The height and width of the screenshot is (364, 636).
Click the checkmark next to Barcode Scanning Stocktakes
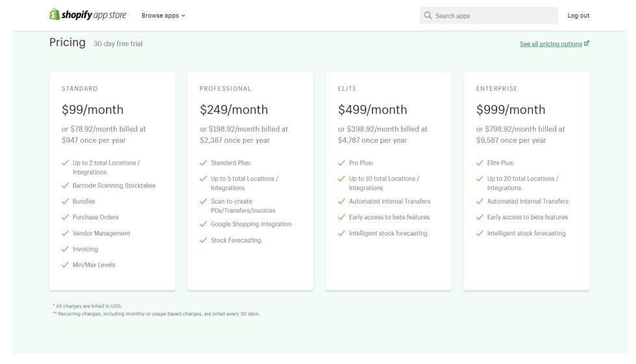pos(65,186)
